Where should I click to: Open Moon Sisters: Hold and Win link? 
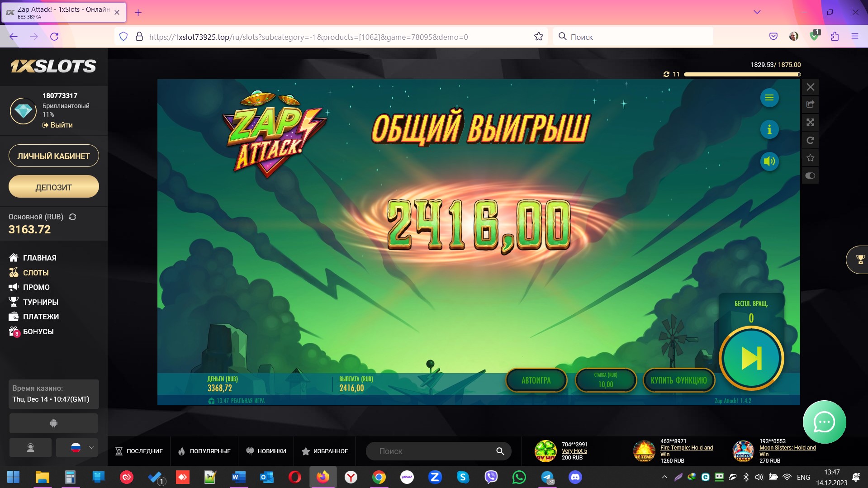787,451
